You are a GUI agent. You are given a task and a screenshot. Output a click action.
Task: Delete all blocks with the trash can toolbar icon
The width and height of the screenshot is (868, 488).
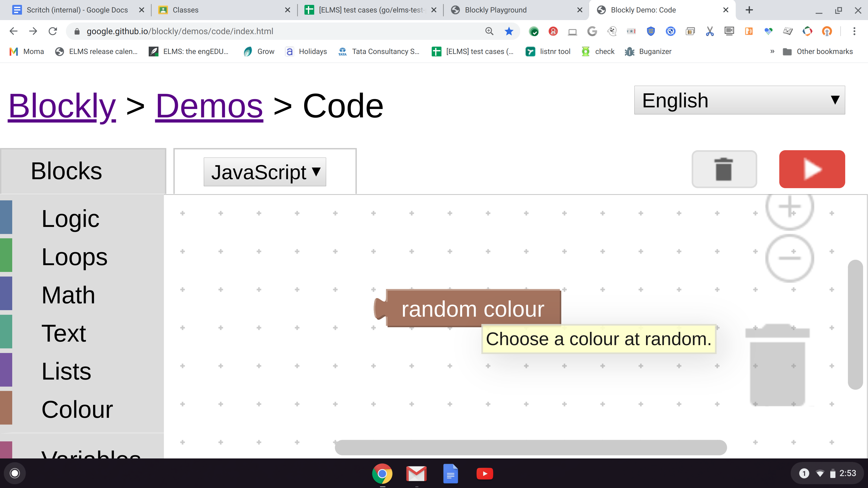point(724,169)
